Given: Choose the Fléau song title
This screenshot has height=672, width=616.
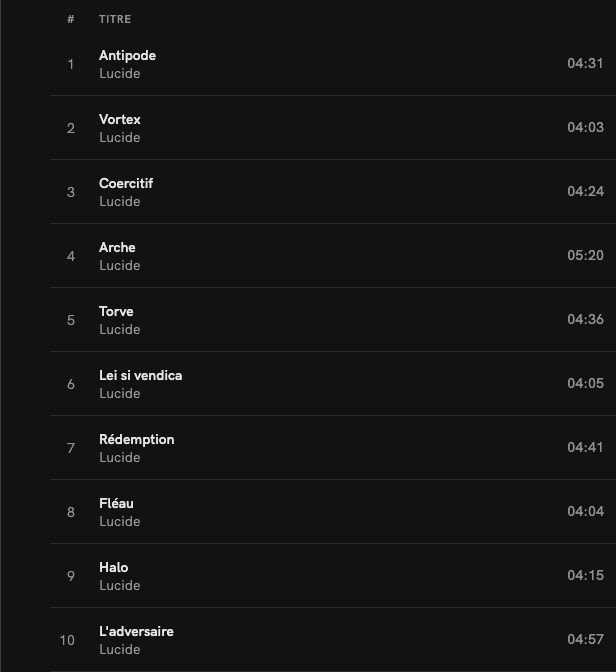Looking at the screenshot, I should coord(116,503).
